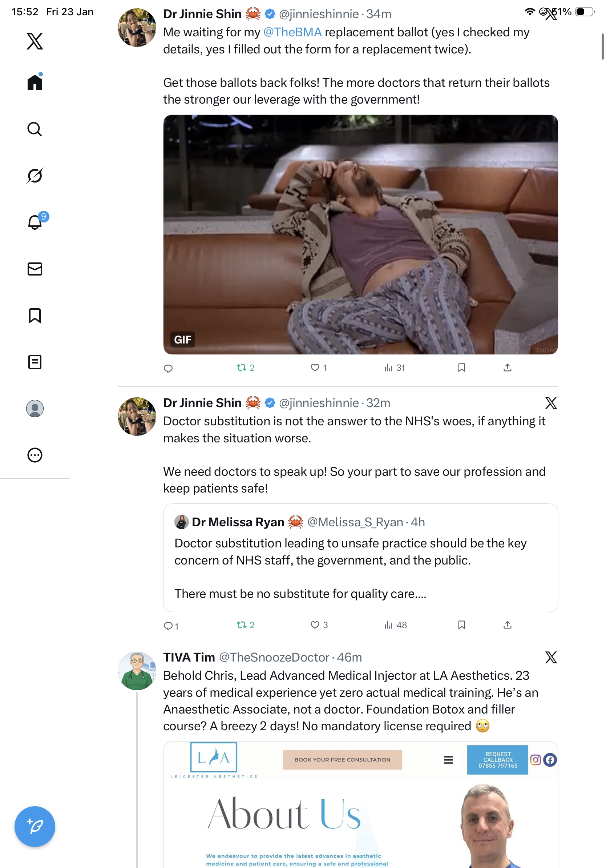Open the Search icon in sidebar
Screen dimensions: 606x868
(x=35, y=129)
